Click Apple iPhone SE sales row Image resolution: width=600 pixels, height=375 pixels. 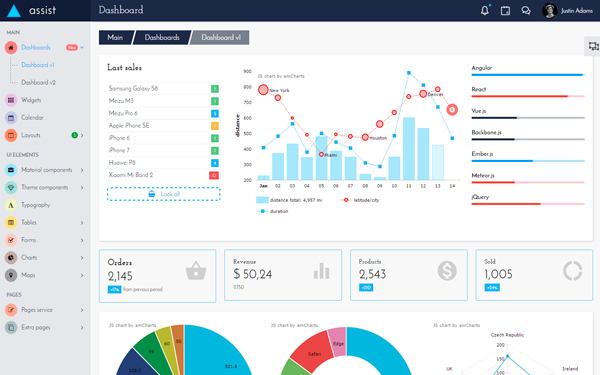[x=163, y=126]
